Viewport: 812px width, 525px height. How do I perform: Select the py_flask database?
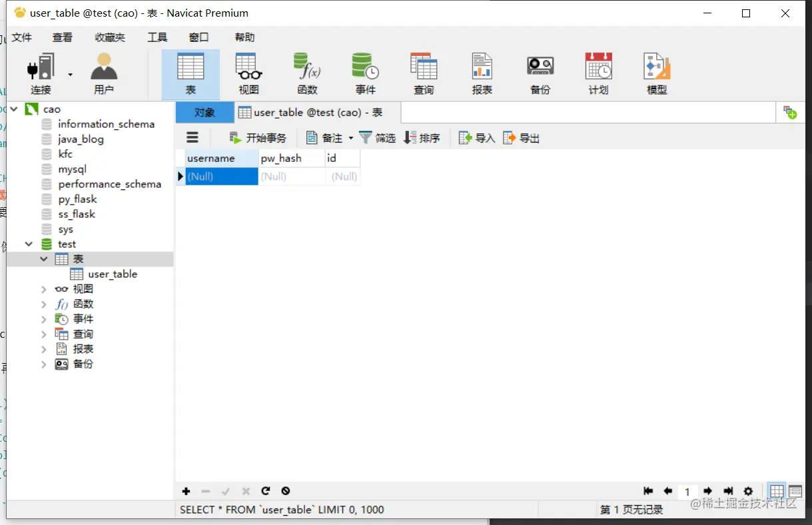coord(77,199)
